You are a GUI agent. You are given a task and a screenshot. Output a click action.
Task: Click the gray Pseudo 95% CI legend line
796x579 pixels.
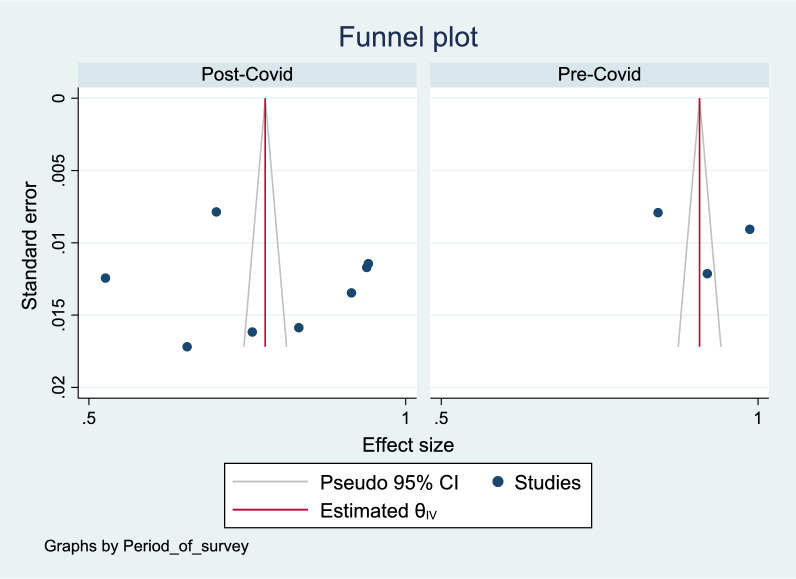271,482
